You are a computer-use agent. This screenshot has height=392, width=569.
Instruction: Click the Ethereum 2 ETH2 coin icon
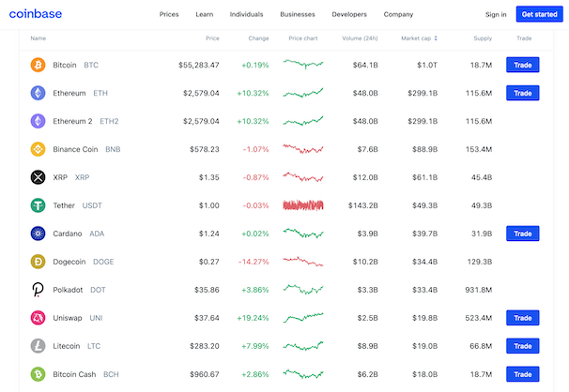click(38, 121)
